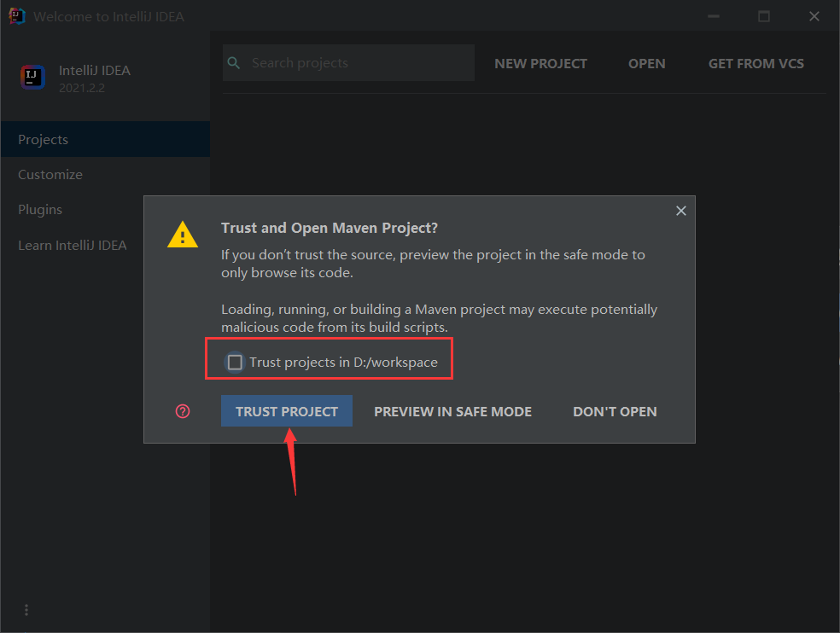Click the TRUST PROJECT button

287,411
